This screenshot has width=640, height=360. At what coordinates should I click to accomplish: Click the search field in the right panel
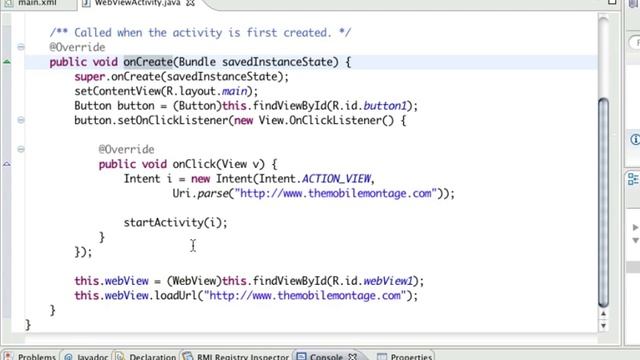635,42
